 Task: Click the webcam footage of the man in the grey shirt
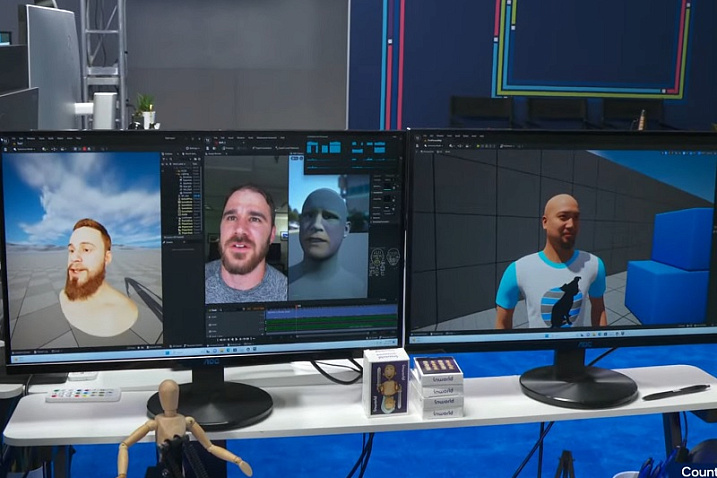click(246, 229)
